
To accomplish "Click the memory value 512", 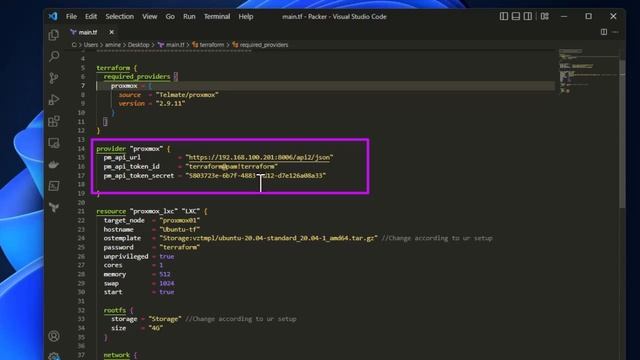I will 165,274.
